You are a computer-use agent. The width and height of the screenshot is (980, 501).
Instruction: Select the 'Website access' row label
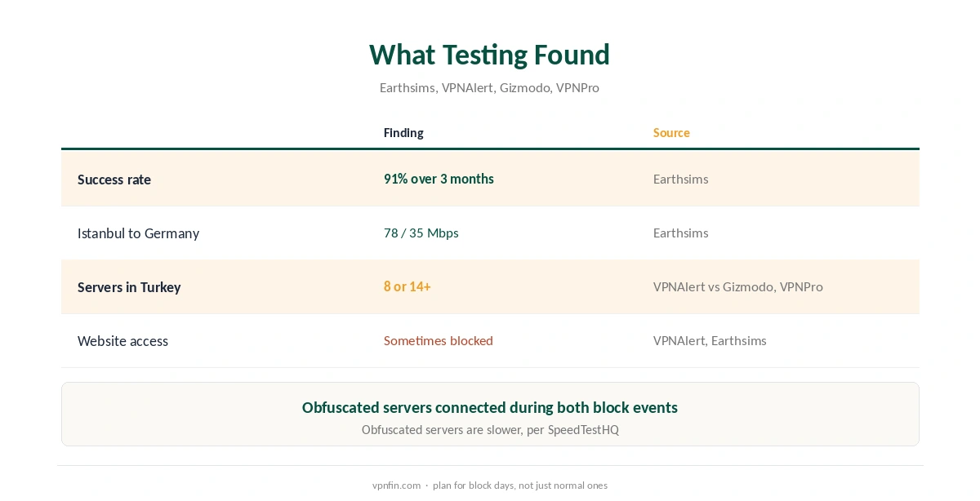[122, 341]
